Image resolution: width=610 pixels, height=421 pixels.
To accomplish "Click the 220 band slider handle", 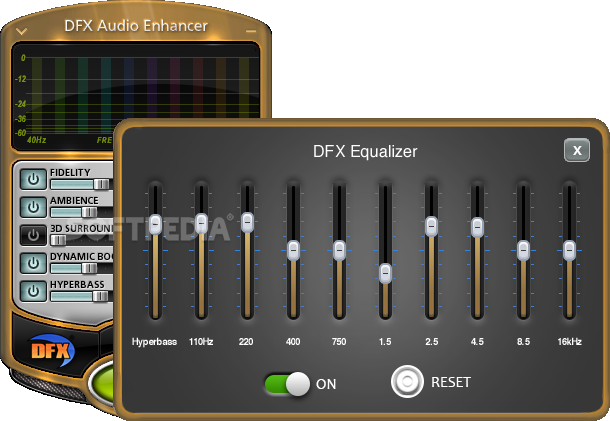I will [x=247, y=223].
